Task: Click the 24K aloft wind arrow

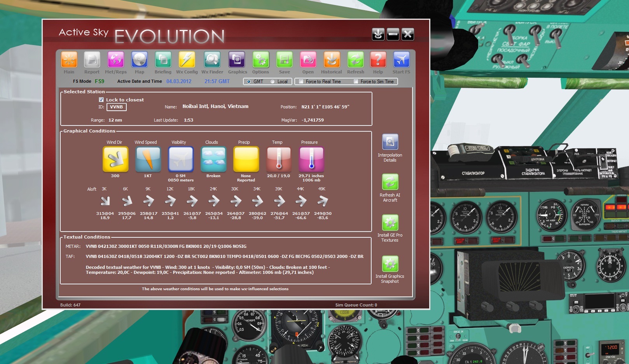Action: coord(214,201)
